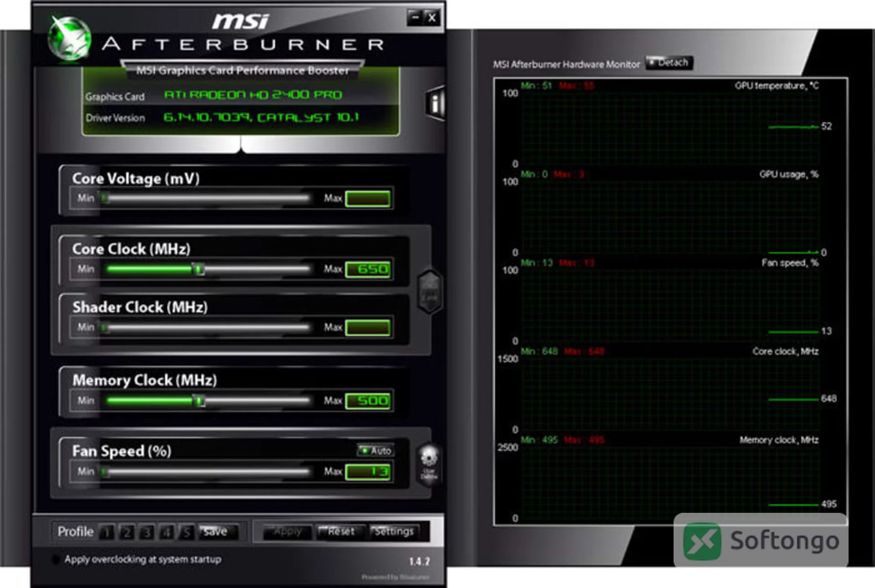The height and width of the screenshot is (588, 875).
Task: Click the Fan Speed value field 13
Action: (x=368, y=472)
